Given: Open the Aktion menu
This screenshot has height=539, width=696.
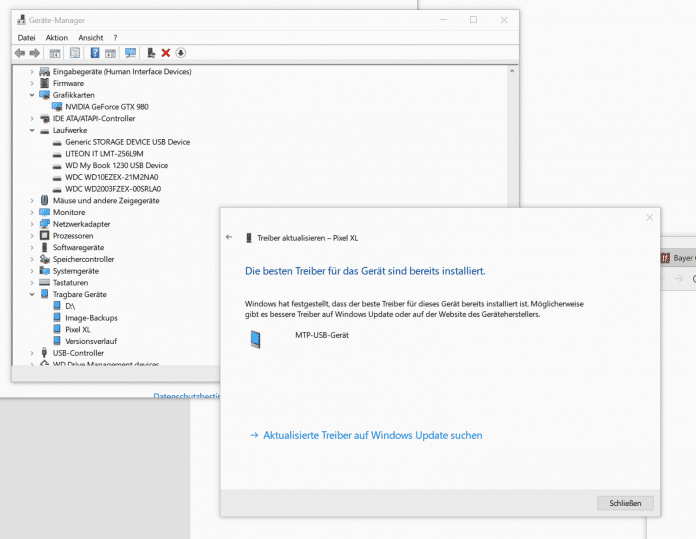Looking at the screenshot, I should coord(57,37).
